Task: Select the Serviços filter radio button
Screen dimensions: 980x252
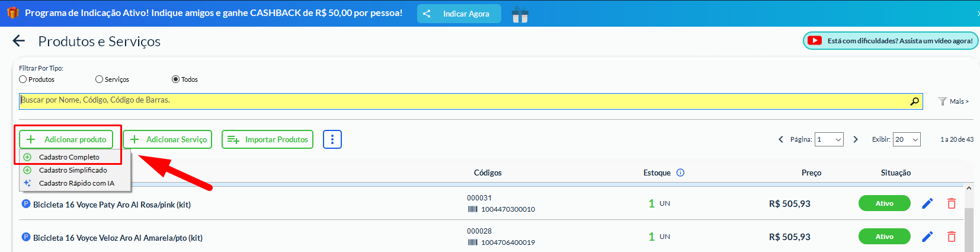Action: pos(100,79)
